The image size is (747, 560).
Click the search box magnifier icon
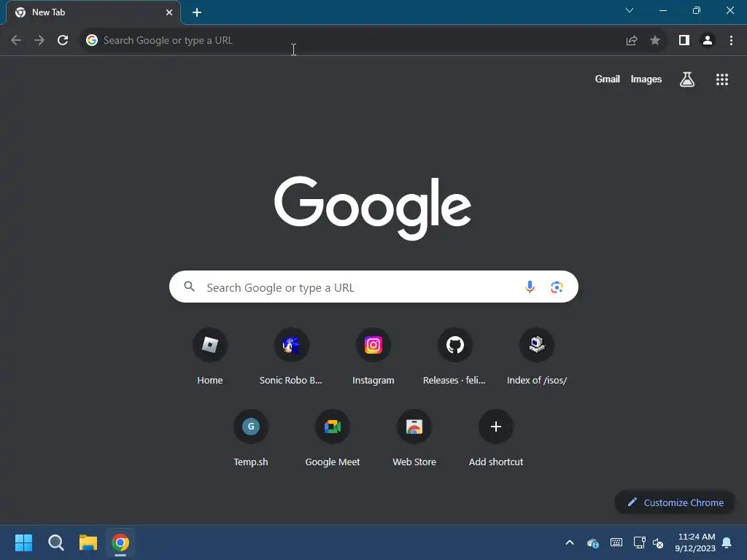tap(190, 286)
